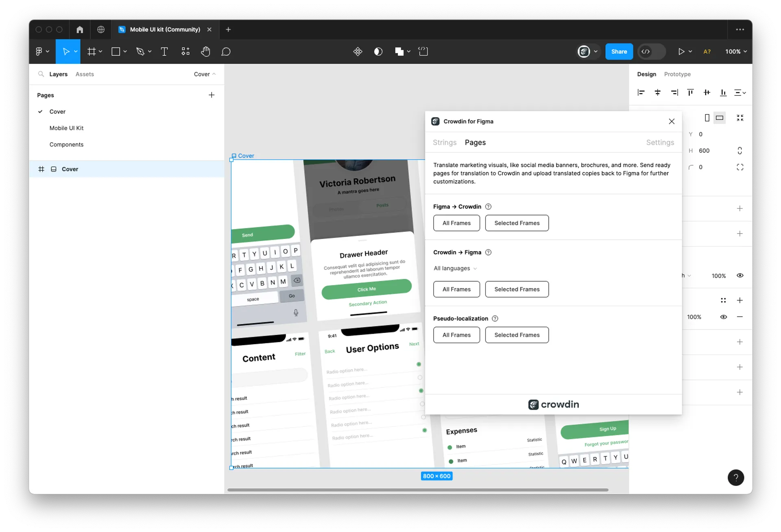Switch to the Strings tab
The height and width of the screenshot is (532, 781).
(445, 143)
